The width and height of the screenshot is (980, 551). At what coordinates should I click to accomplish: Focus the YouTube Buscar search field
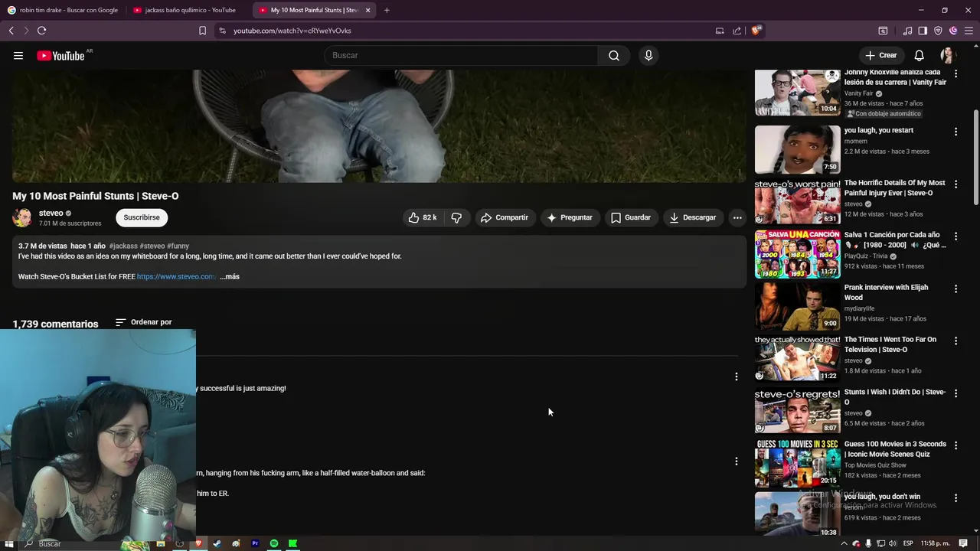(461, 55)
